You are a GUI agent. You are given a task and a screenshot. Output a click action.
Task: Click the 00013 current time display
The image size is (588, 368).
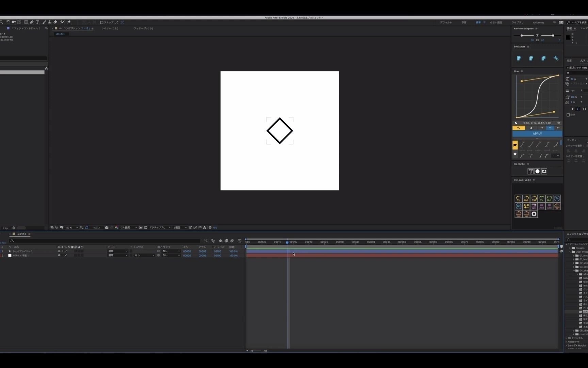pyautogui.click(x=97, y=228)
